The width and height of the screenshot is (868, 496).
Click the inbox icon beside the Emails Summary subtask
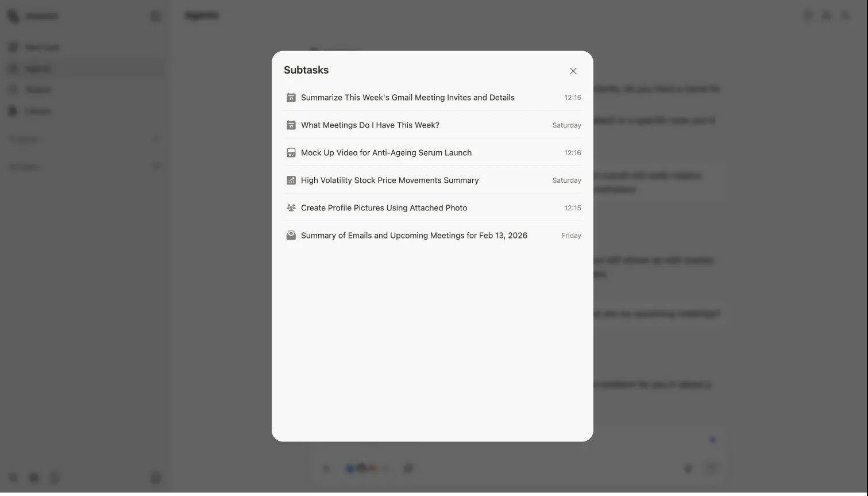291,235
